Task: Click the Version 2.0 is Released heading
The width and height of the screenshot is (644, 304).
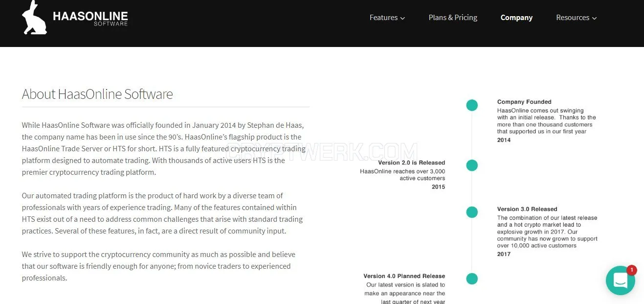Action: click(411, 163)
